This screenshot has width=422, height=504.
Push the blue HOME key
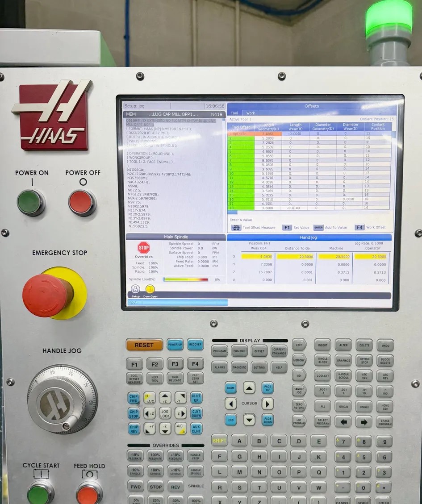point(230,387)
